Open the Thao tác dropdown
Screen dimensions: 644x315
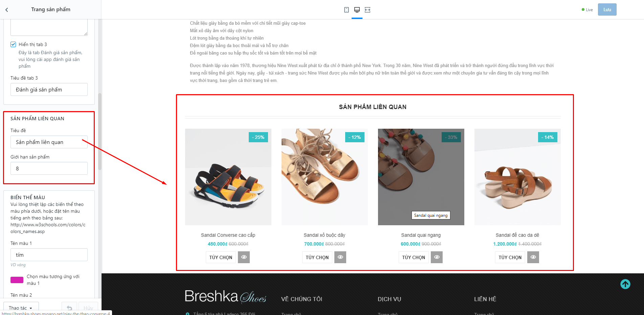tap(21, 308)
